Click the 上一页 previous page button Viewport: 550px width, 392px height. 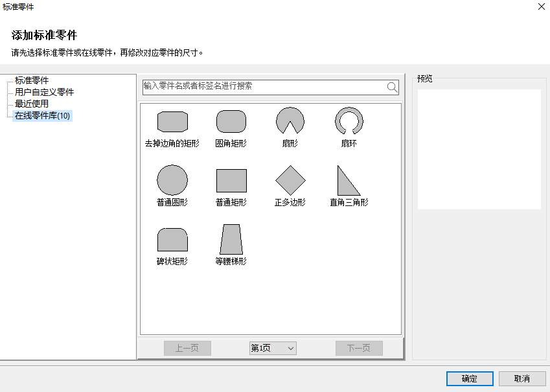pyautogui.click(x=187, y=348)
